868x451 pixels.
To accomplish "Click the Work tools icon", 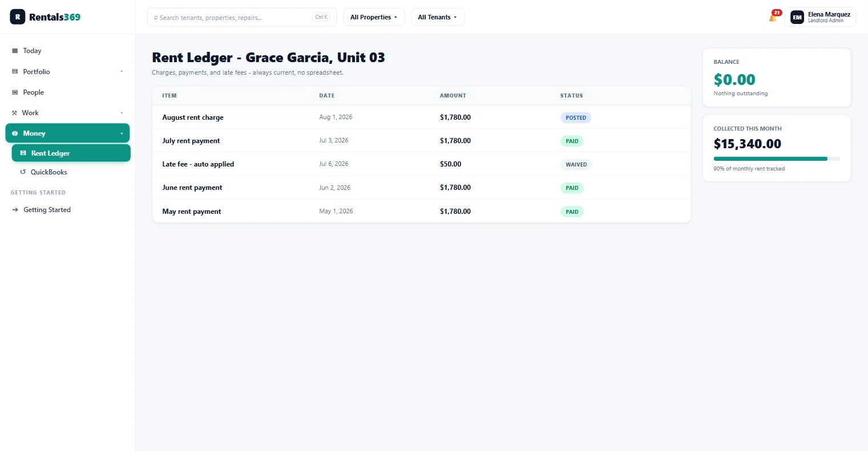I will click(x=14, y=113).
